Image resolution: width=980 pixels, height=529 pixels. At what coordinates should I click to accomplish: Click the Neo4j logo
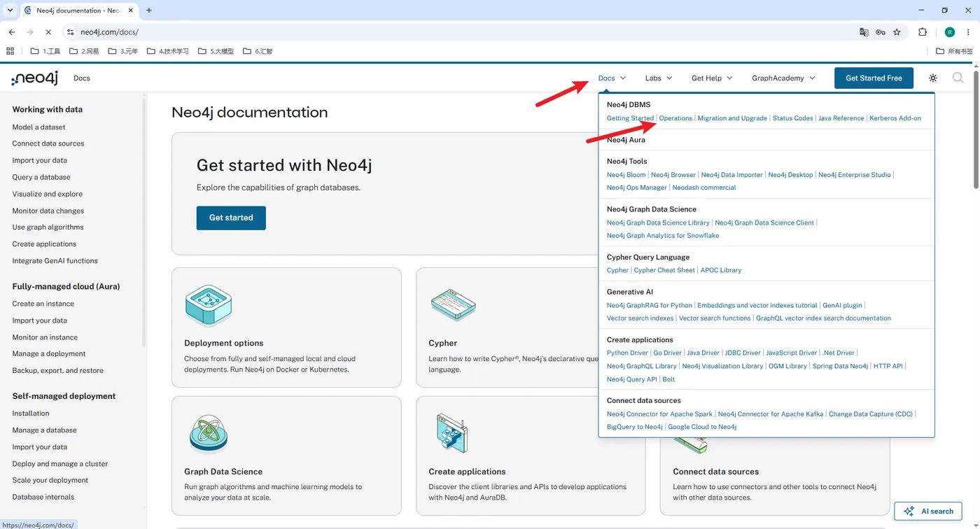(34, 78)
